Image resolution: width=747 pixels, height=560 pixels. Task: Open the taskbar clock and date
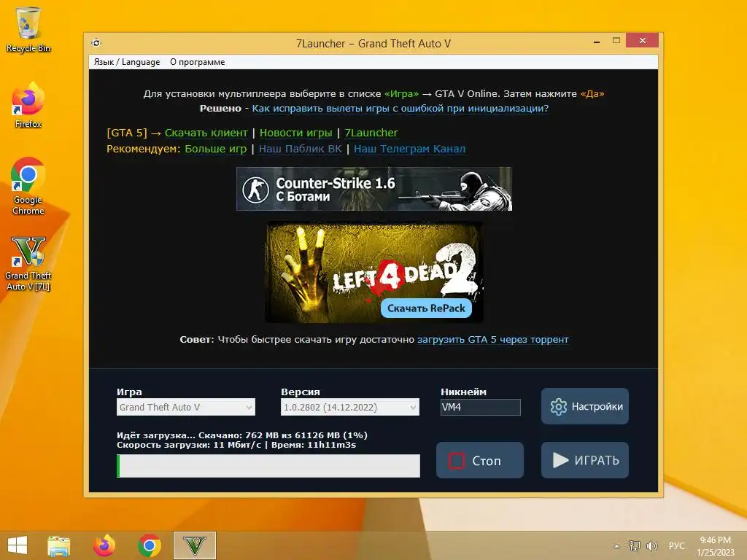click(716, 546)
